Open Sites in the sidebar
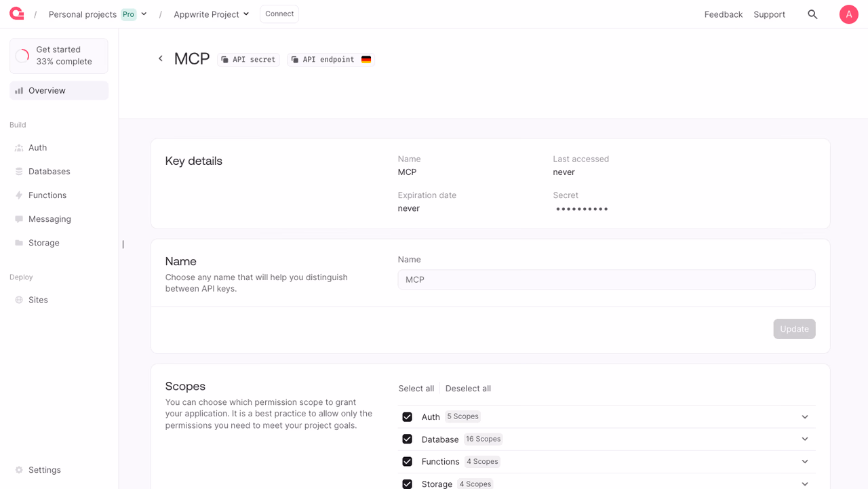 [x=59, y=300]
